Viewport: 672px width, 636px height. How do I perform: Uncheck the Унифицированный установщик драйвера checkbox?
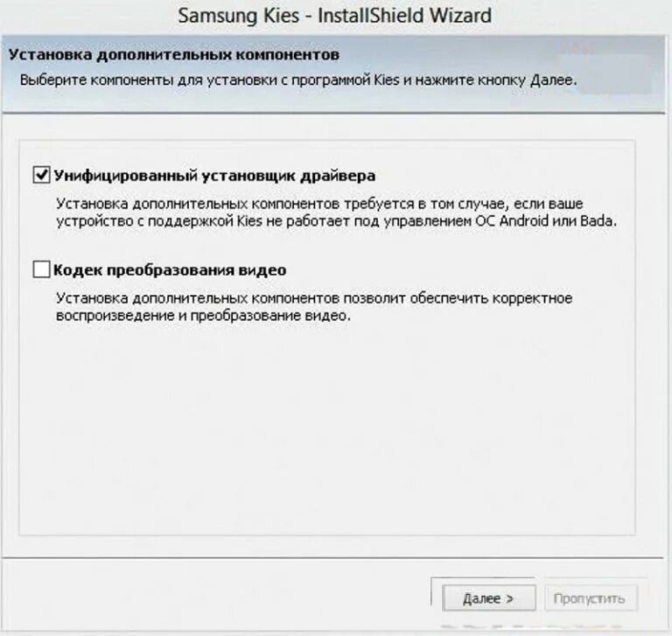coord(42,175)
